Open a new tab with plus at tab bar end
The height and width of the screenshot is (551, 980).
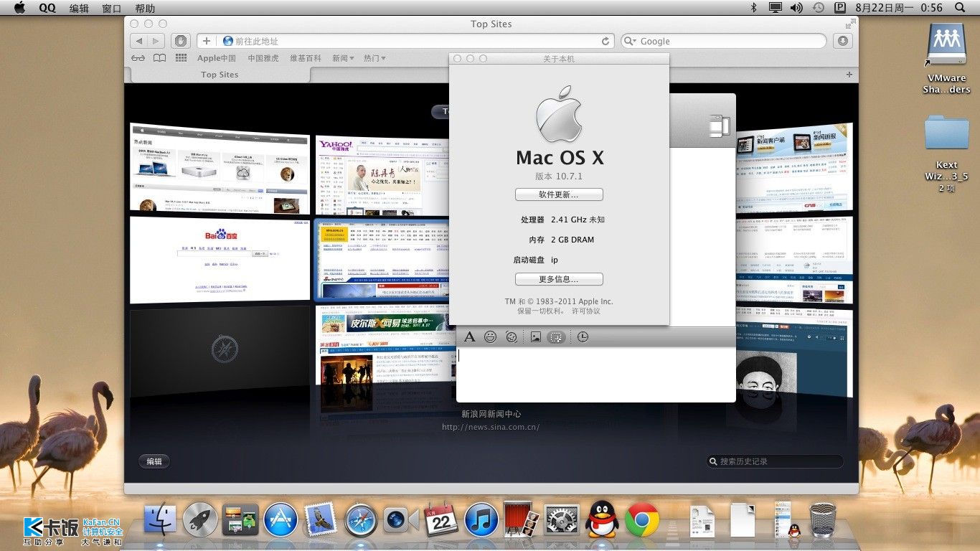click(849, 75)
